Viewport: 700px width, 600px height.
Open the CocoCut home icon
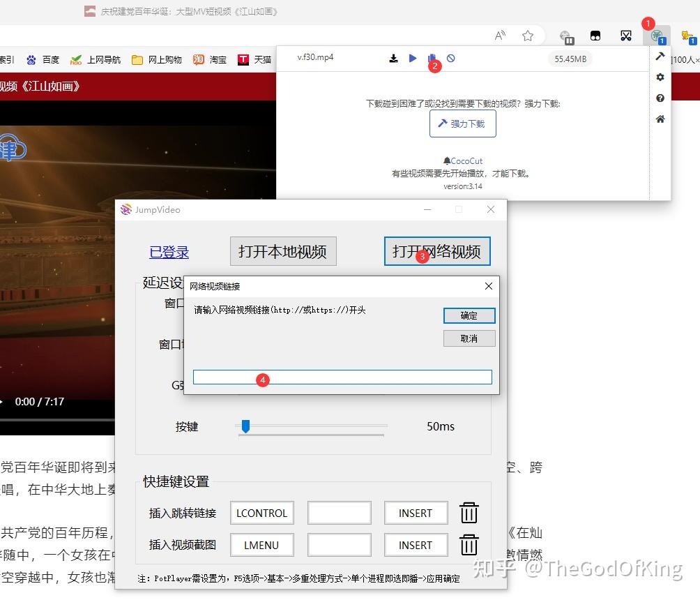coord(660,119)
